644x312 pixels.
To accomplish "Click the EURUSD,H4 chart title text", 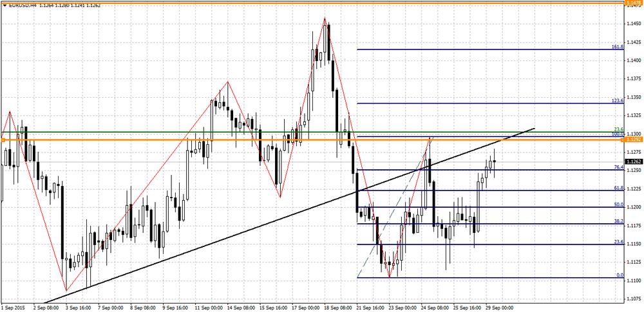I will click(22, 5).
